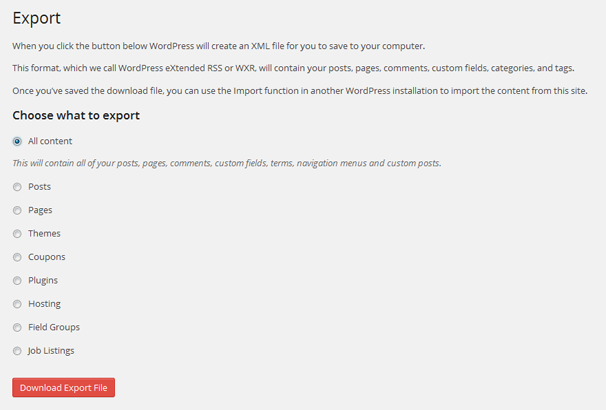The width and height of the screenshot is (606, 410).
Task: Click the 'Job Listings' option label
Action: pyautogui.click(x=51, y=351)
